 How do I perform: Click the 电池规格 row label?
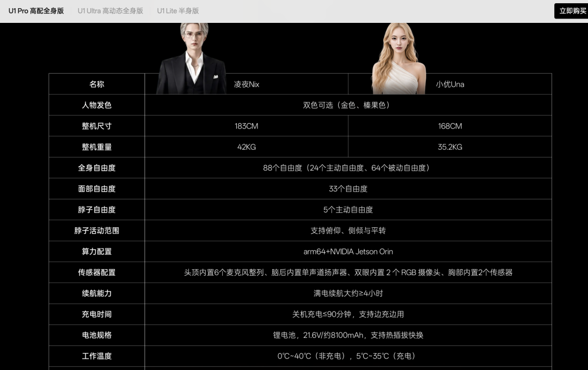coord(97,335)
